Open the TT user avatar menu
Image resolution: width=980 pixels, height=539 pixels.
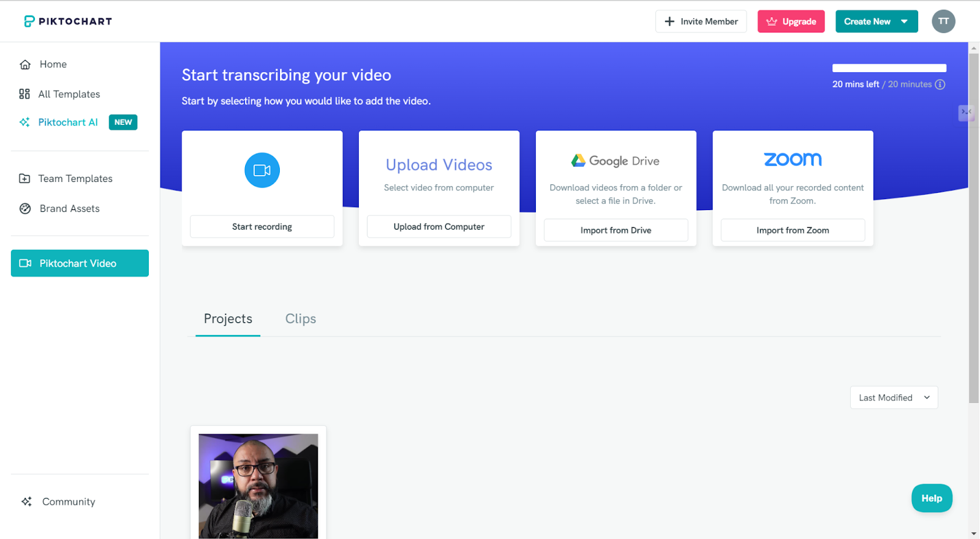944,21
